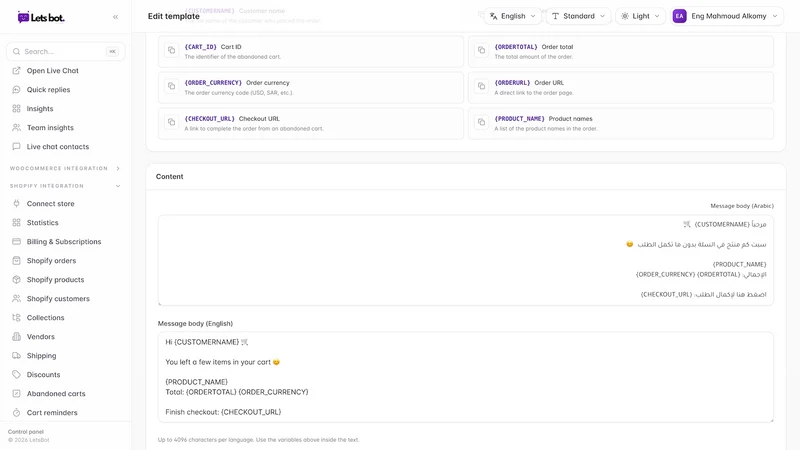The height and width of the screenshot is (450, 800).
Task: Click into the English message body textarea
Action: click(x=465, y=377)
